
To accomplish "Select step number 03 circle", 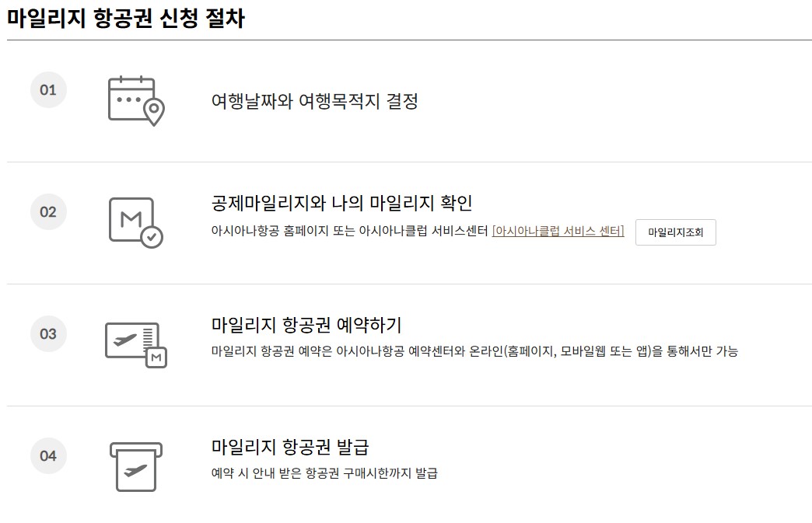I will 48,334.
